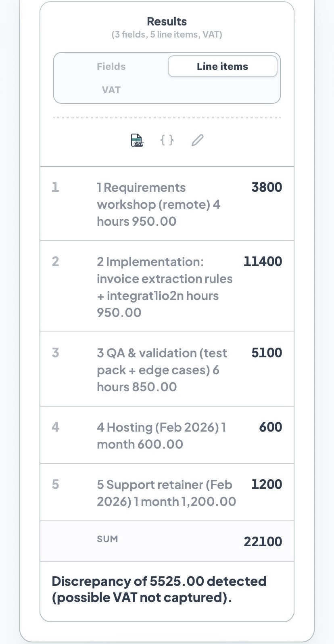Screen dimensions: 334x644
Task: Click the Hosting (Feb 2026) row
Action: coord(161,435)
